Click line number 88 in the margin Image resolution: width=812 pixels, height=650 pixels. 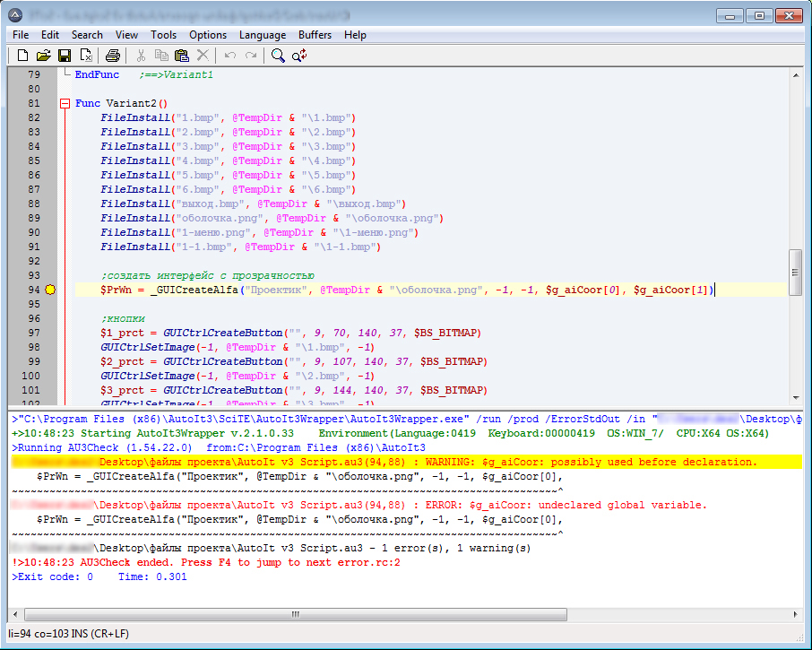(x=34, y=204)
